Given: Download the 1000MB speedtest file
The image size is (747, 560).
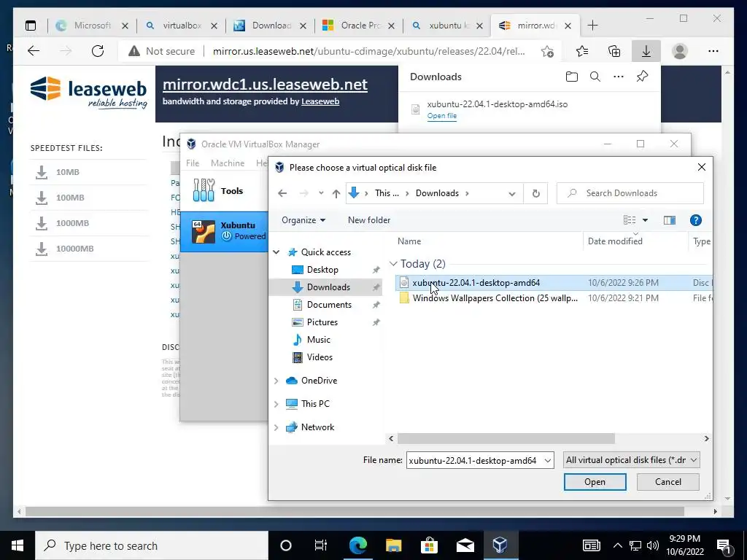Looking at the screenshot, I should pos(71,223).
